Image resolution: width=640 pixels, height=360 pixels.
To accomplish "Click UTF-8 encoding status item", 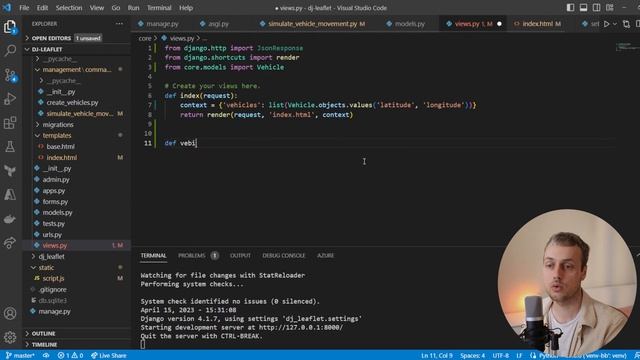I will (501, 356).
